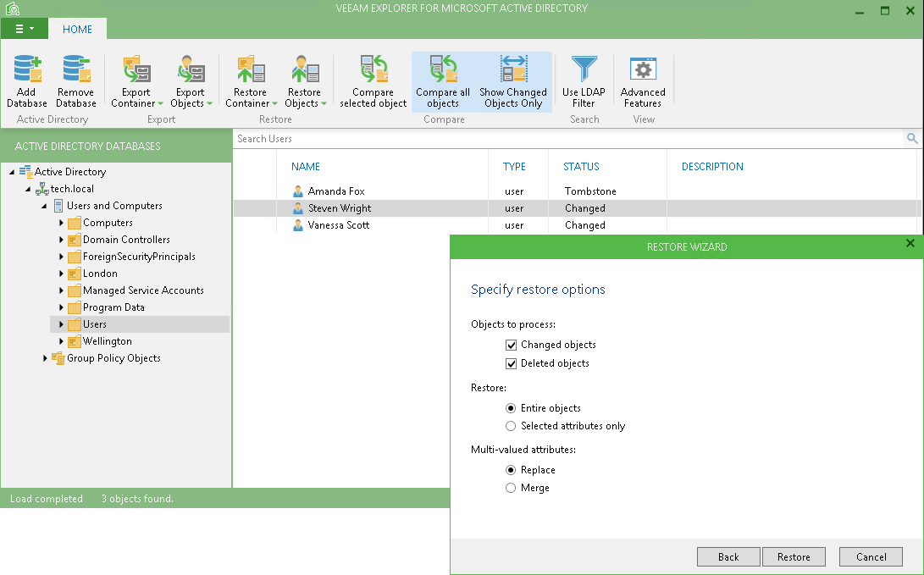Click Steven Wright user icon

tap(298, 208)
